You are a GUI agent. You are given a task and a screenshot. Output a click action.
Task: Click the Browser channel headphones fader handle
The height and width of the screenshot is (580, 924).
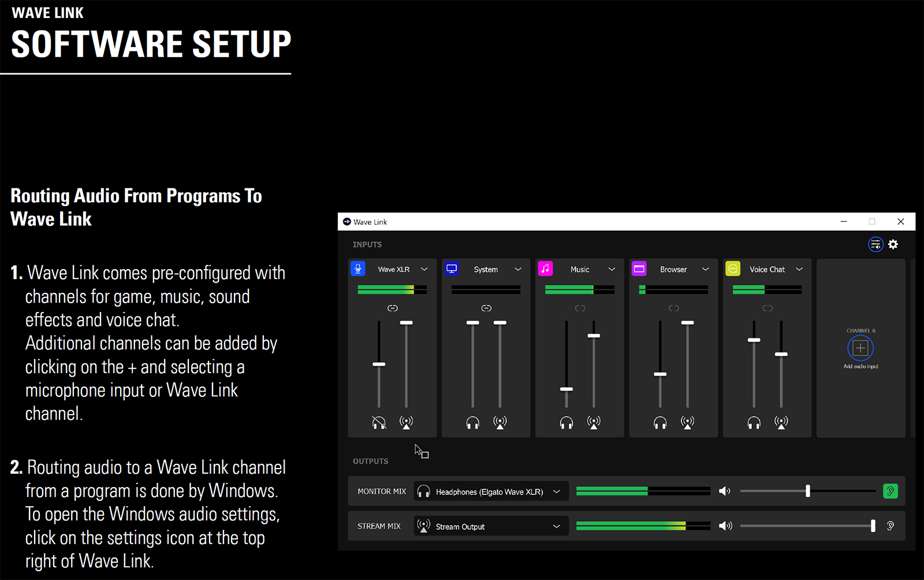(x=660, y=374)
